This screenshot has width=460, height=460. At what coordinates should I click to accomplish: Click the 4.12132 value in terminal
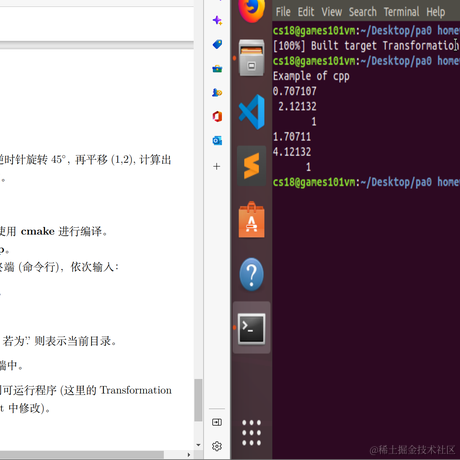(292, 152)
